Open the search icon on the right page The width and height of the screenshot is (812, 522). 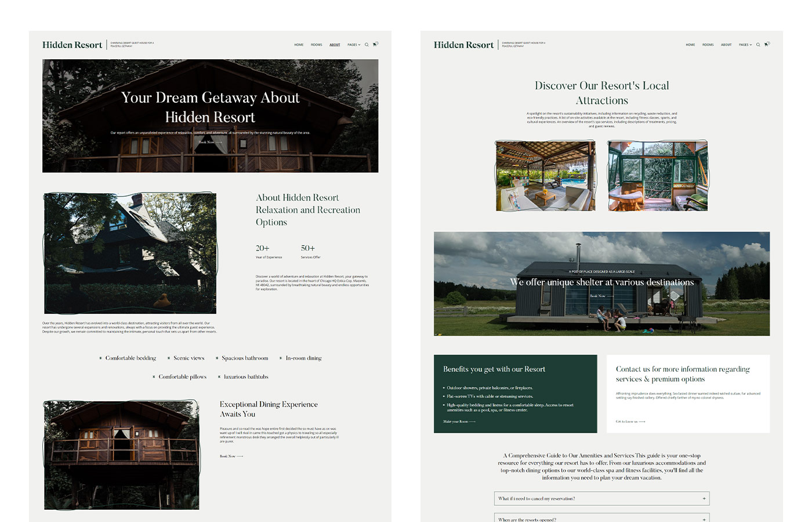pyautogui.click(x=758, y=45)
